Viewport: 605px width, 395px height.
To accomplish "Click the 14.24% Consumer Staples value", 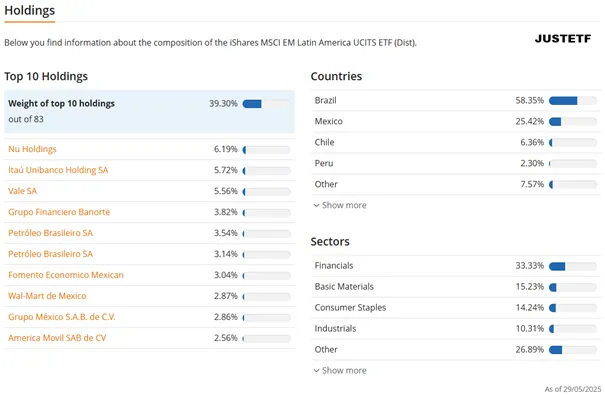I will point(530,307).
